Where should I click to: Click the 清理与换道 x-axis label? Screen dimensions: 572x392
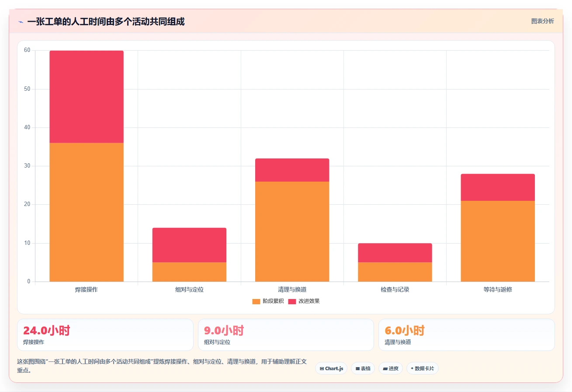292,290
